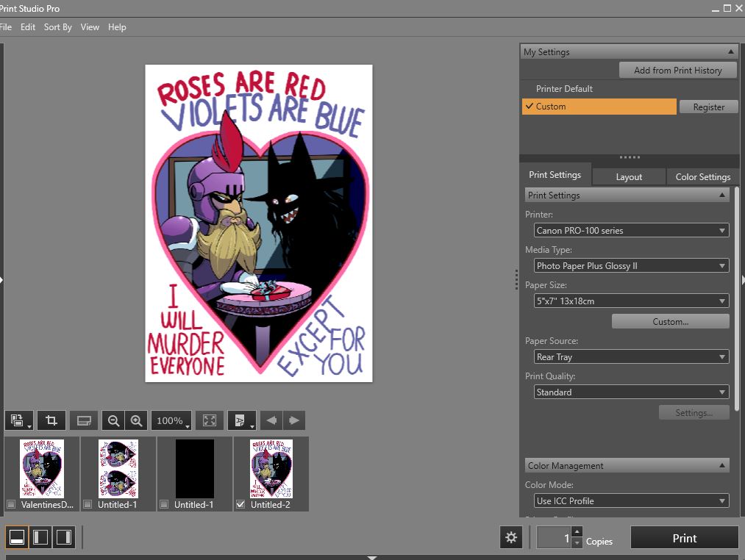Select the black Untitled-1 thumbnail
This screenshot has width=745, height=560.
tap(195, 469)
